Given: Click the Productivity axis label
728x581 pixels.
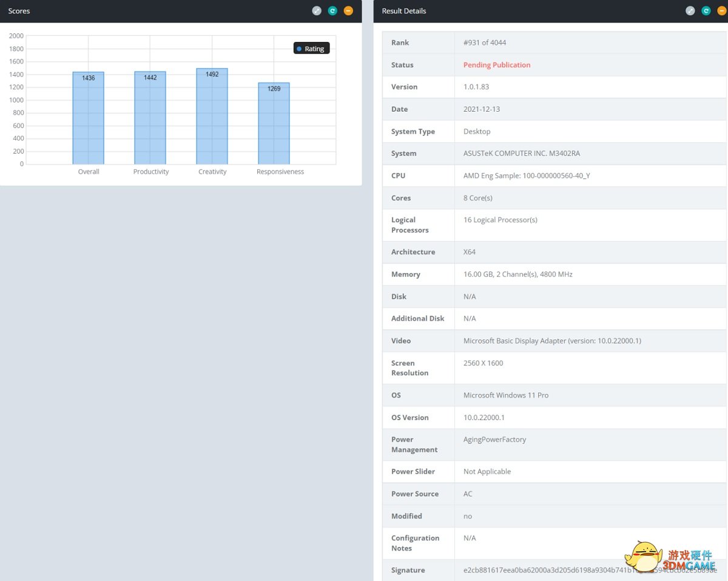Looking at the screenshot, I should (x=151, y=172).
